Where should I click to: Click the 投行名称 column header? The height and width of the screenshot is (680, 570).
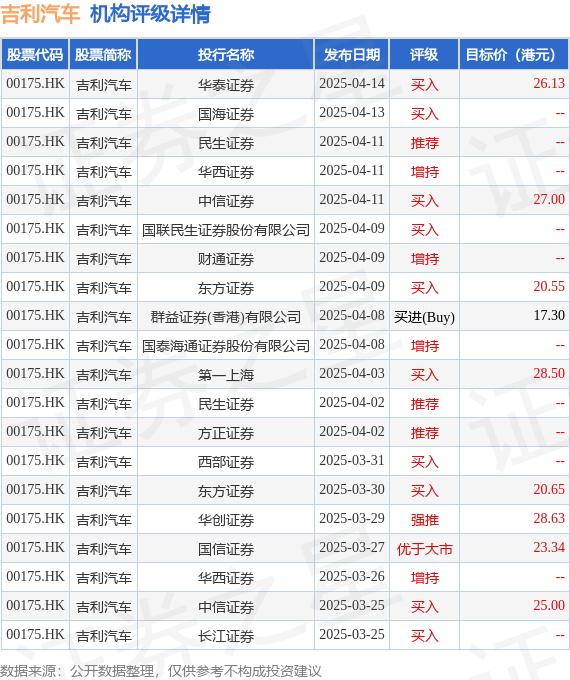226,55
